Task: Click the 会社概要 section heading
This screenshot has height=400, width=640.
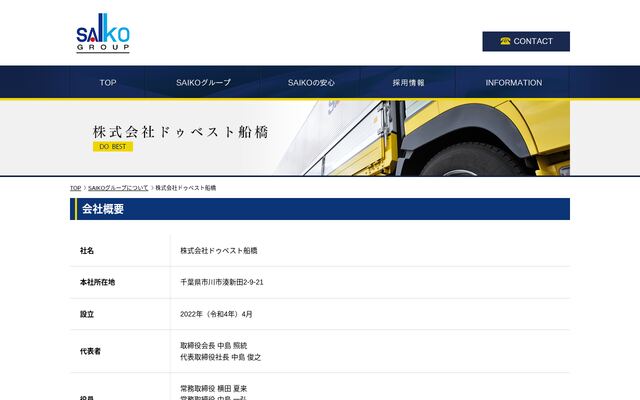Action: tap(320, 209)
